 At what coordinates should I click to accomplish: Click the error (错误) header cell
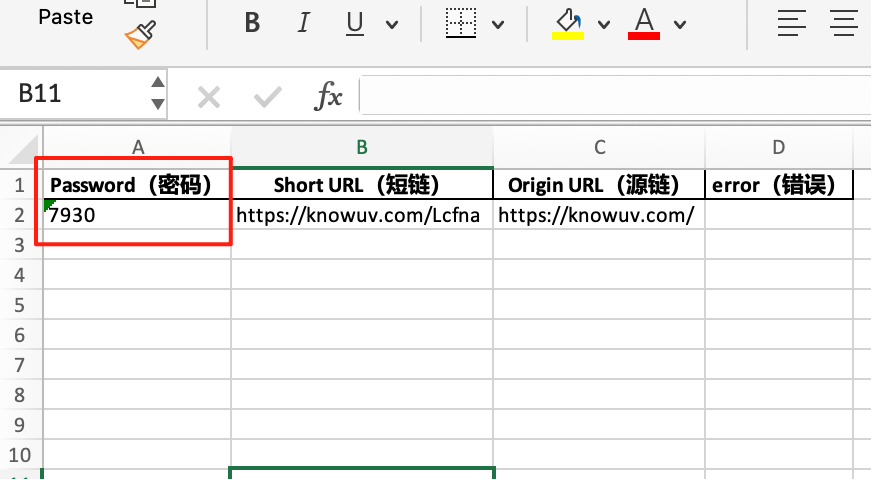[x=779, y=185]
